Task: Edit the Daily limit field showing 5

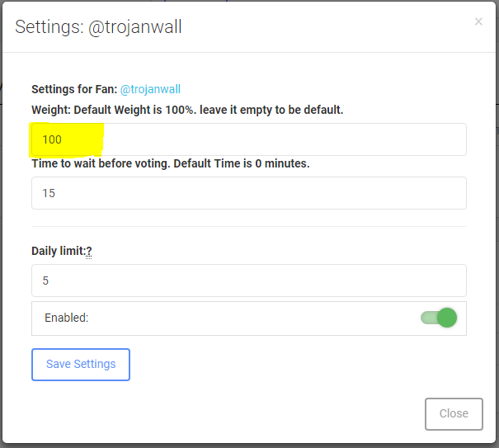Action: pos(249,281)
